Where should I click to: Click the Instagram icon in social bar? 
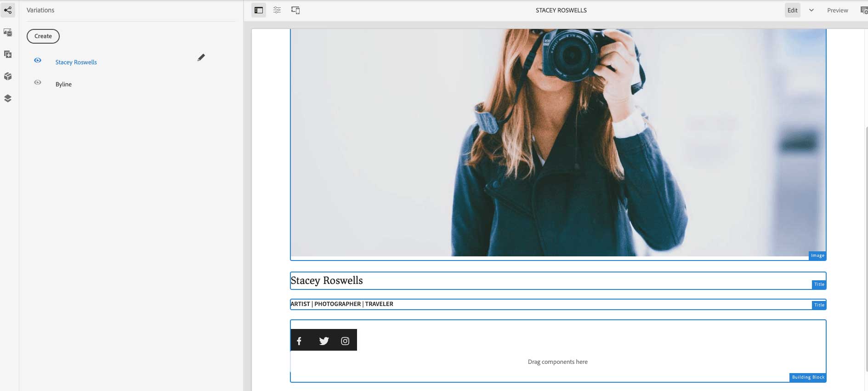point(345,341)
